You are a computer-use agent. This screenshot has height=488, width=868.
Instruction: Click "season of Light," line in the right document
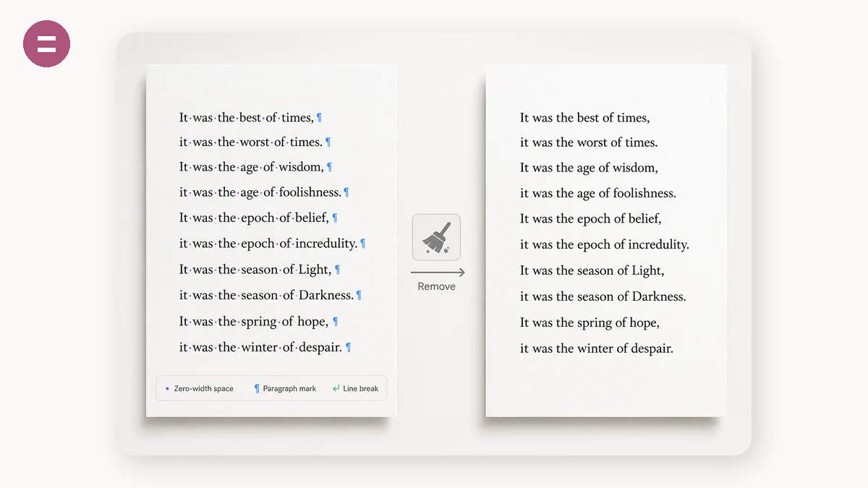[592, 270]
